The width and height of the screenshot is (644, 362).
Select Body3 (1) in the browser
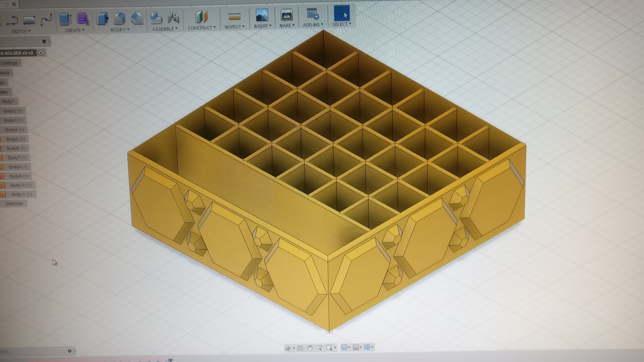(x=14, y=120)
